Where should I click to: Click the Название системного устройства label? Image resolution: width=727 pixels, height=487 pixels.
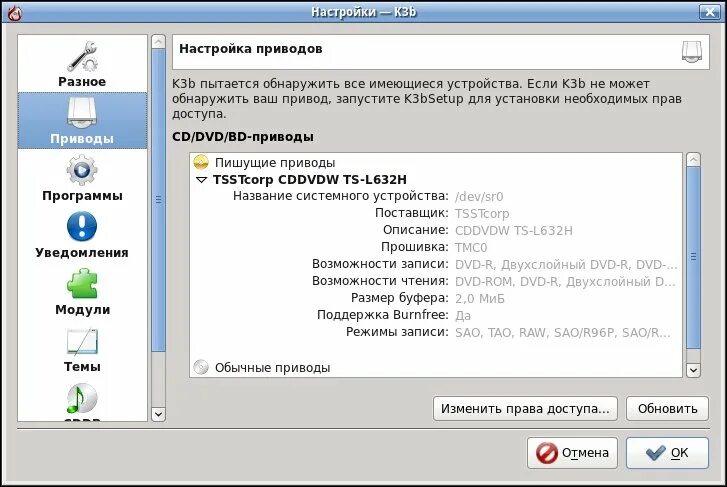[341, 196]
